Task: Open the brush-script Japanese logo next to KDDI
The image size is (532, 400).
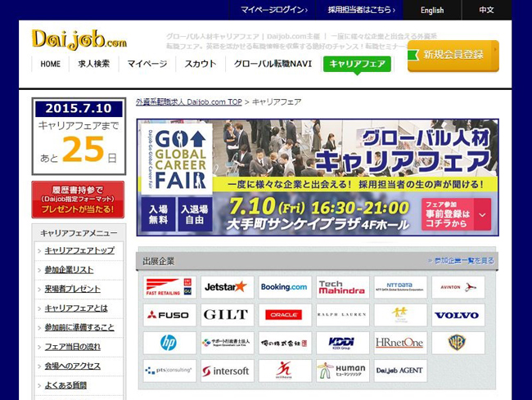Action: point(285,343)
